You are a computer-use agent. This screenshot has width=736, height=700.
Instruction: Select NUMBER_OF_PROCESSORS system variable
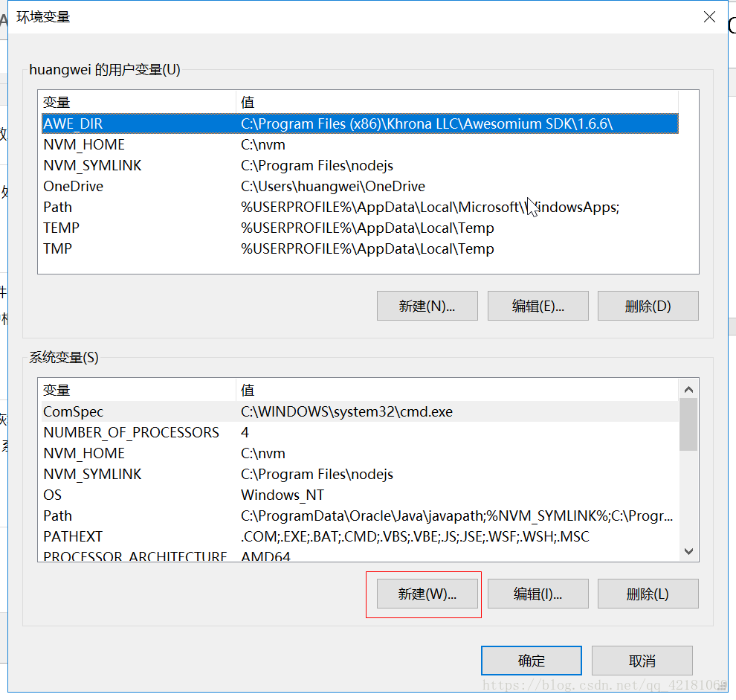[360, 432]
